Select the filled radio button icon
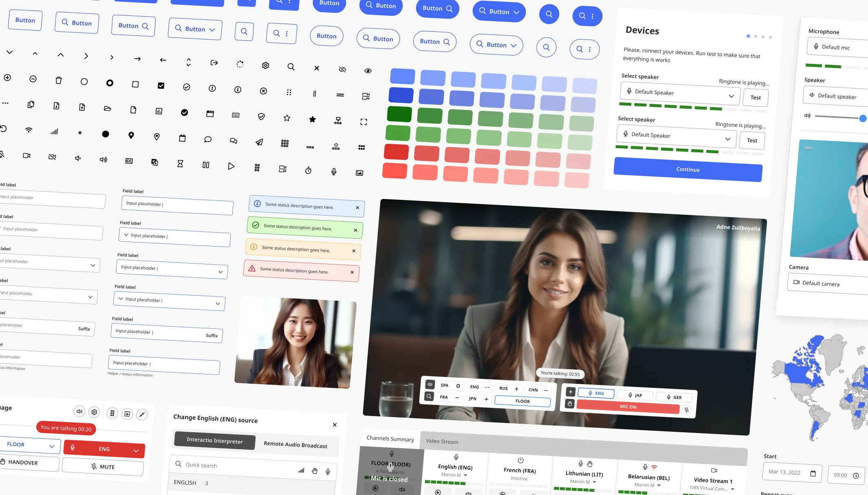The image size is (868, 495). click(x=110, y=83)
